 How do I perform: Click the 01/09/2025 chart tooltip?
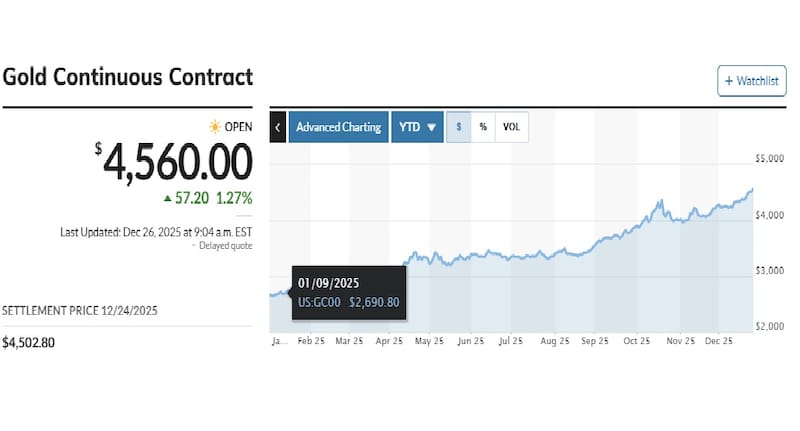pyautogui.click(x=349, y=293)
